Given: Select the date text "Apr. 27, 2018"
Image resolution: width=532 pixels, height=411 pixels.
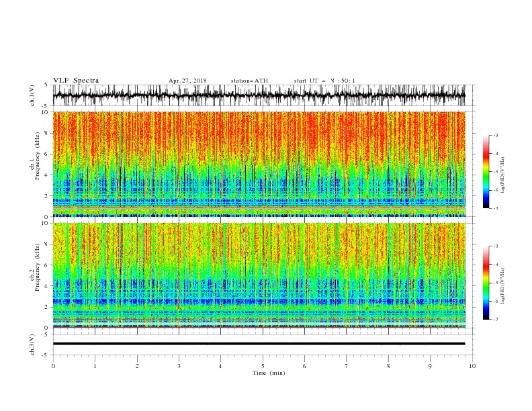Looking at the screenshot, I should pyautogui.click(x=187, y=81).
